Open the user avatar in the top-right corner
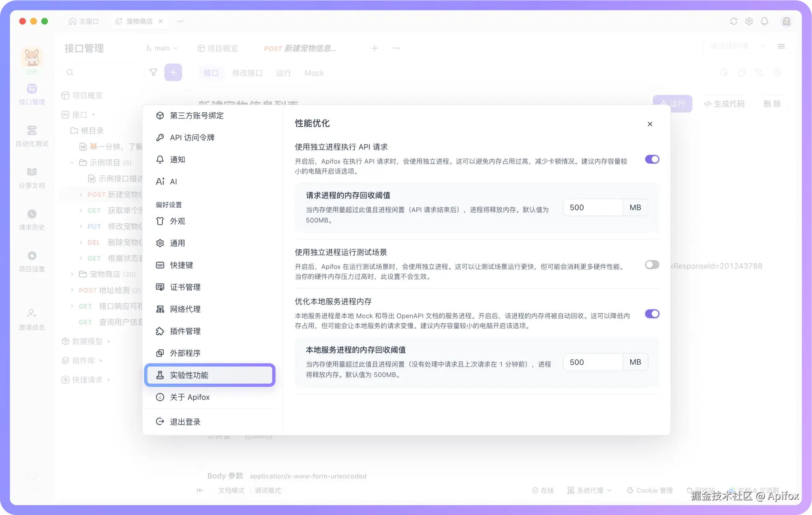 click(x=786, y=21)
